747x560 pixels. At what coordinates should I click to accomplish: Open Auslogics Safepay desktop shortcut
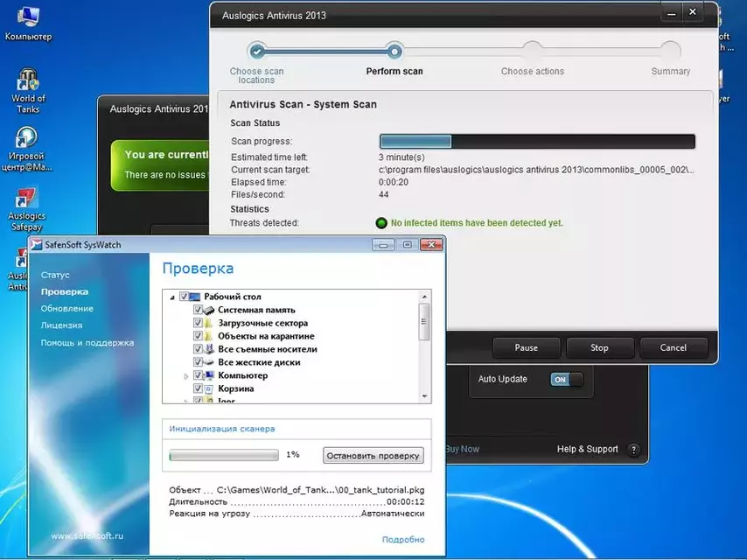pos(26,209)
